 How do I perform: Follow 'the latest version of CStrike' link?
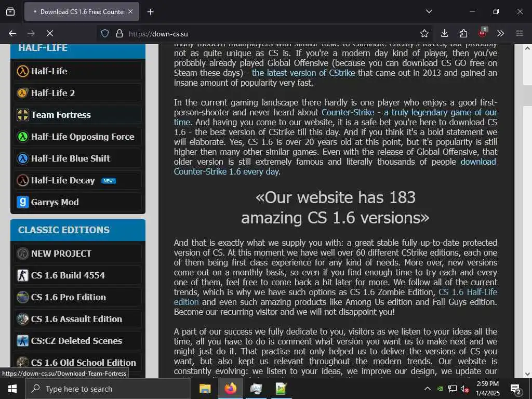point(303,73)
